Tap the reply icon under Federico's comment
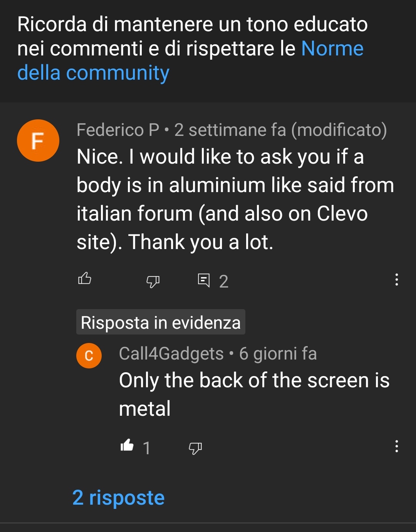Screen dimensions: 416x532 point(204,280)
